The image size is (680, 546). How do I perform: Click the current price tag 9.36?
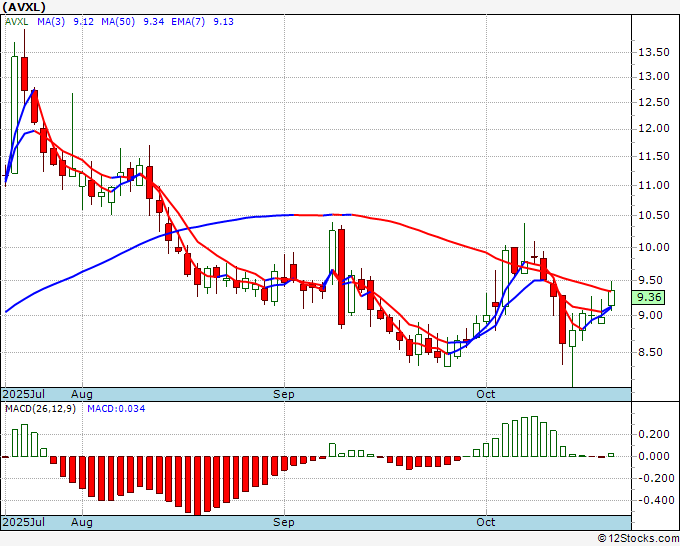point(649,298)
